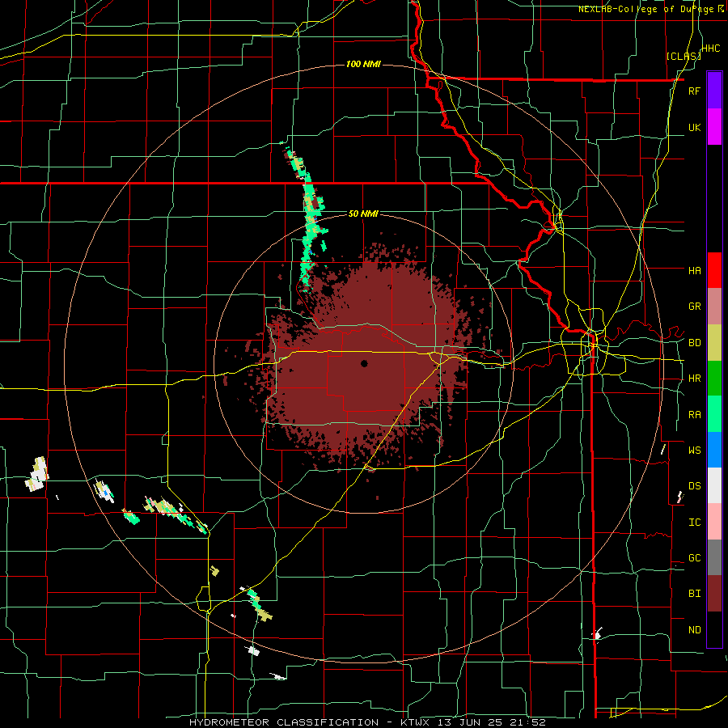Click the RF purple legend swatch
Screen dimensions: 728x728
point(714,90)
